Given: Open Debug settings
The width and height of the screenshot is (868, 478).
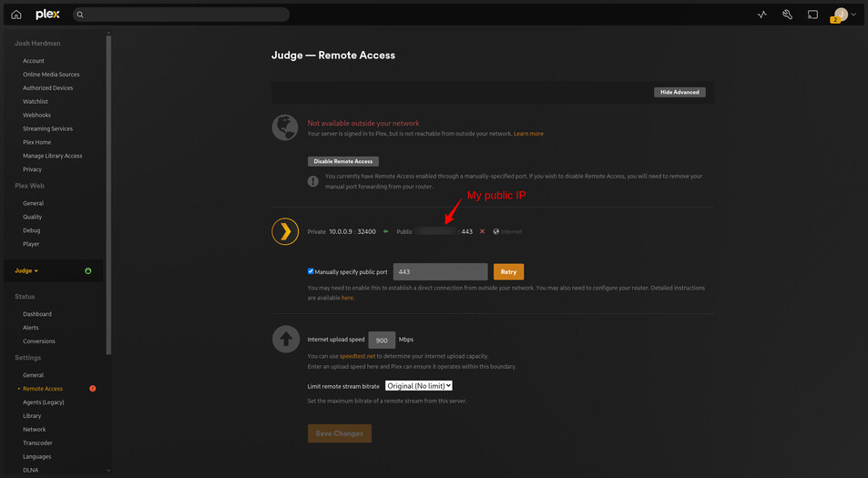Looking at the screenshot, I should [32, 230].
